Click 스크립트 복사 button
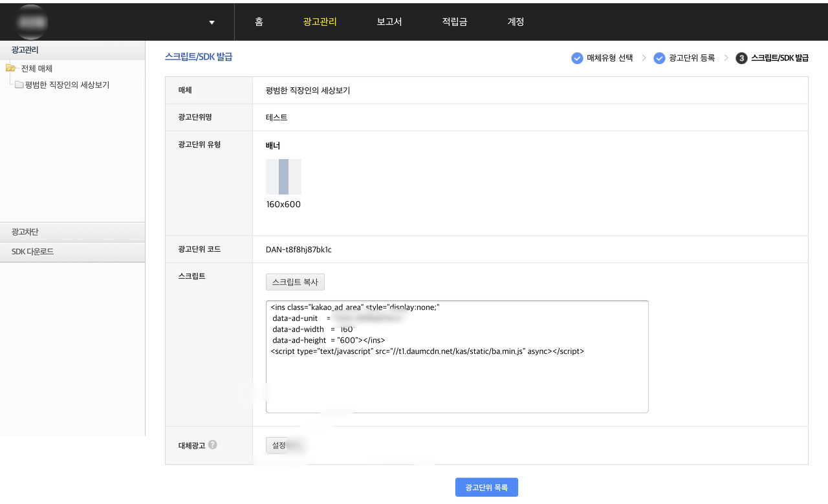 [295, 282]
